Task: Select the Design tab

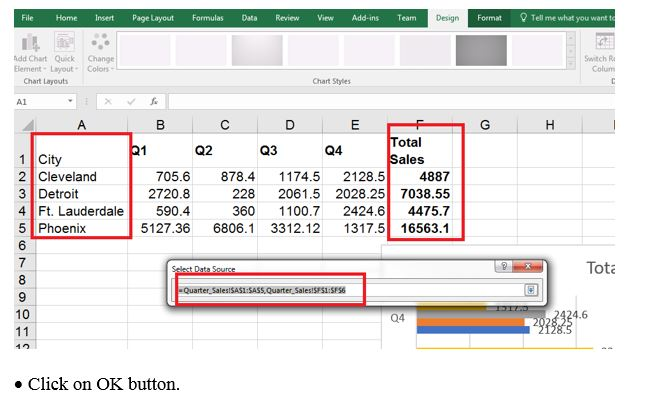Action: 447,18
